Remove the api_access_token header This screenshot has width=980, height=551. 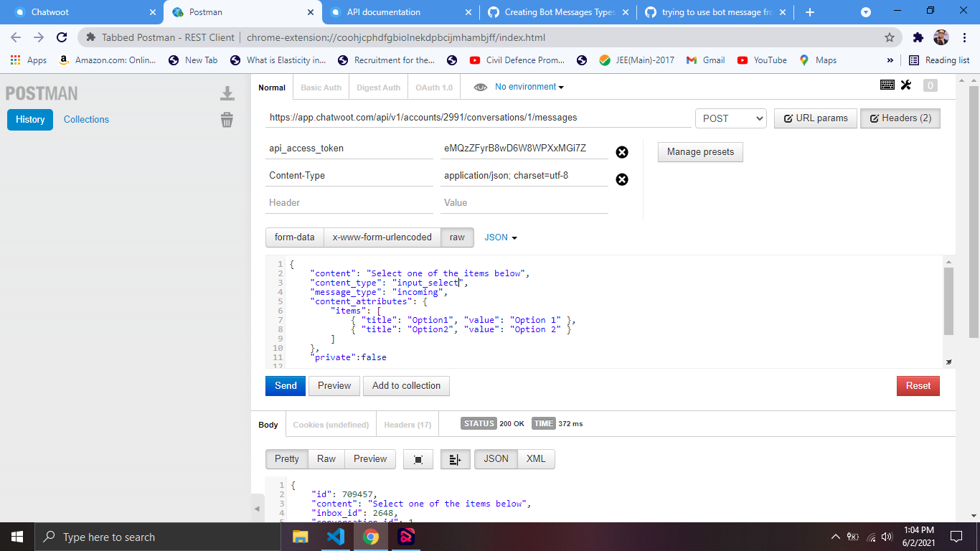pos(621,152)
